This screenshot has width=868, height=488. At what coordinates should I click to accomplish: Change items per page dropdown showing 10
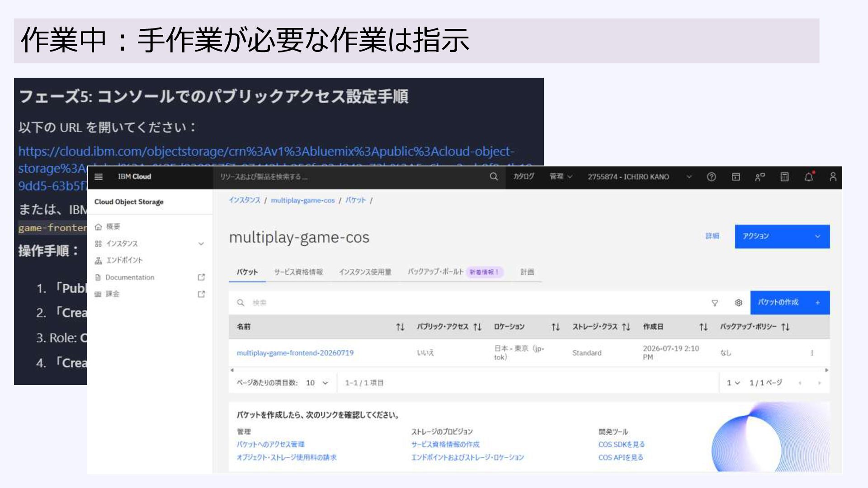(x=316, y=383)
